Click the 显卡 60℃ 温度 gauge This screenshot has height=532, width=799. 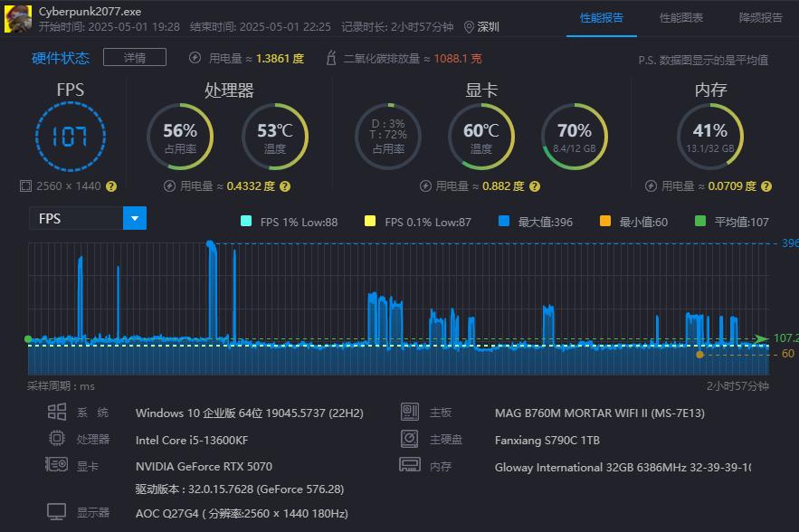[481, 137]
